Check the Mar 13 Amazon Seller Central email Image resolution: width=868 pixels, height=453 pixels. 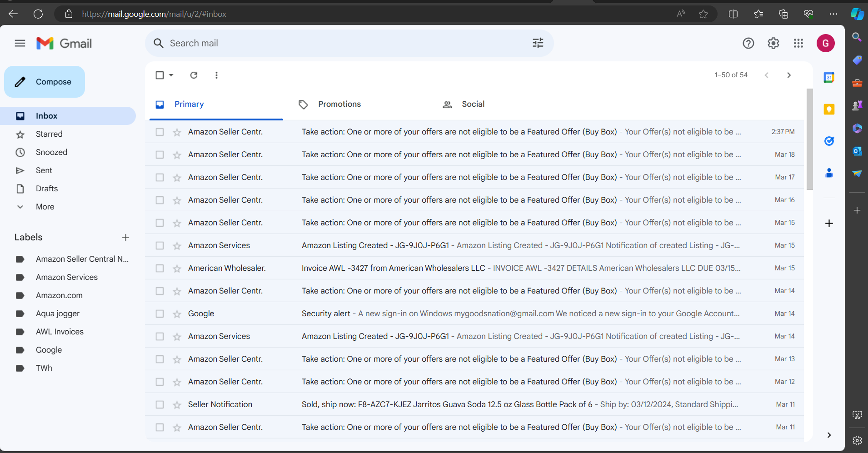pyautogui.click(x=160, y=359)
